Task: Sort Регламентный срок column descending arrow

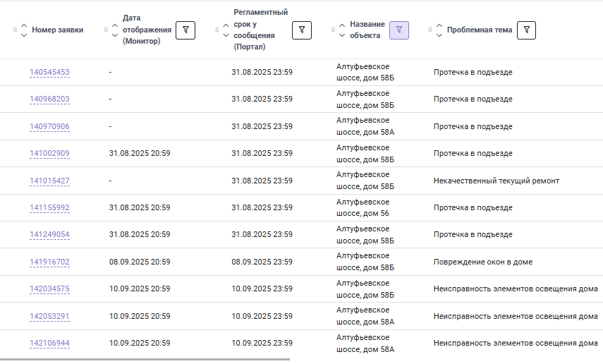Action: pyautogui.click(x=226, y=35)
